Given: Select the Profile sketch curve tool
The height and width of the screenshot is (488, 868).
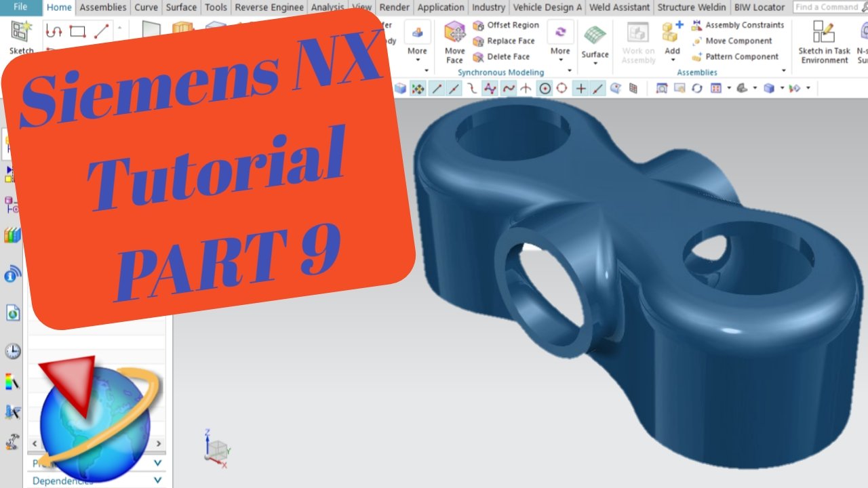Looking at the screenshot, I should [x=54, y=31].
